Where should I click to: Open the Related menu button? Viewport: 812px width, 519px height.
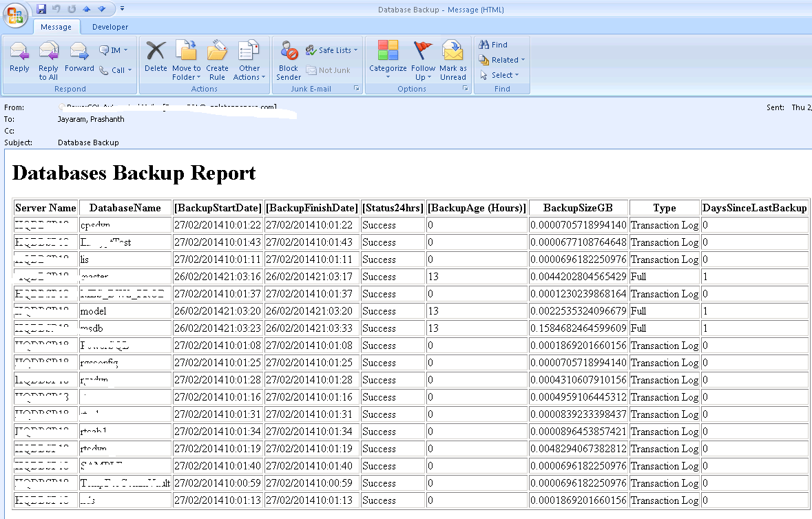(x=502, y=60)
